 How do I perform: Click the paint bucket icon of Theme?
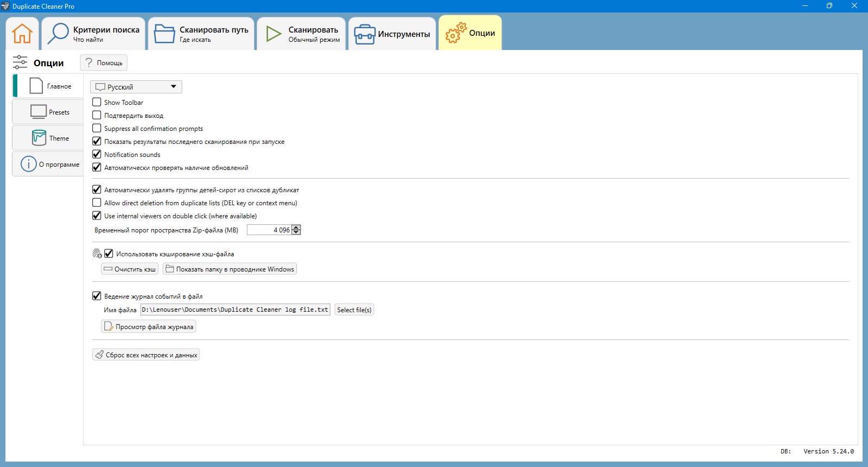(x=39, y=138)
